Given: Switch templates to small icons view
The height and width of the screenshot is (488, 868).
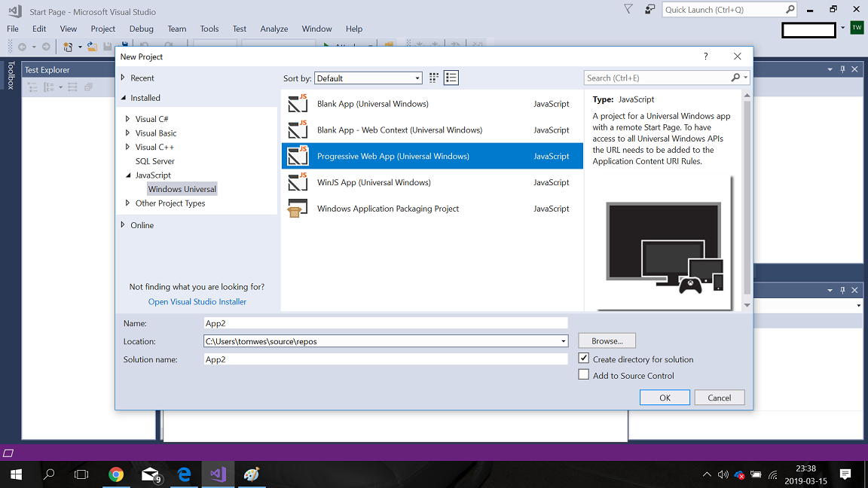Looking at the screenshot, I should click(x=434, y=78).
